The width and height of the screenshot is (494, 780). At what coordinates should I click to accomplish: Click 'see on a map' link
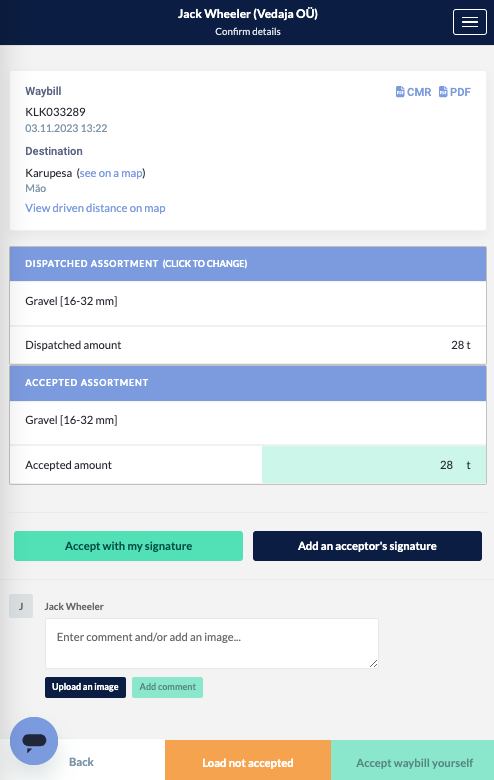coord(111,173)
